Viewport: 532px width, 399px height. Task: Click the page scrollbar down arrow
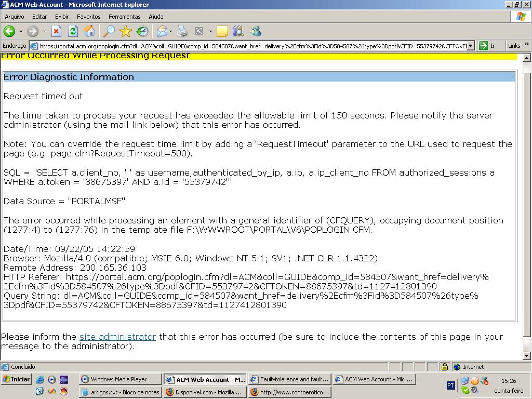(527, 356)
